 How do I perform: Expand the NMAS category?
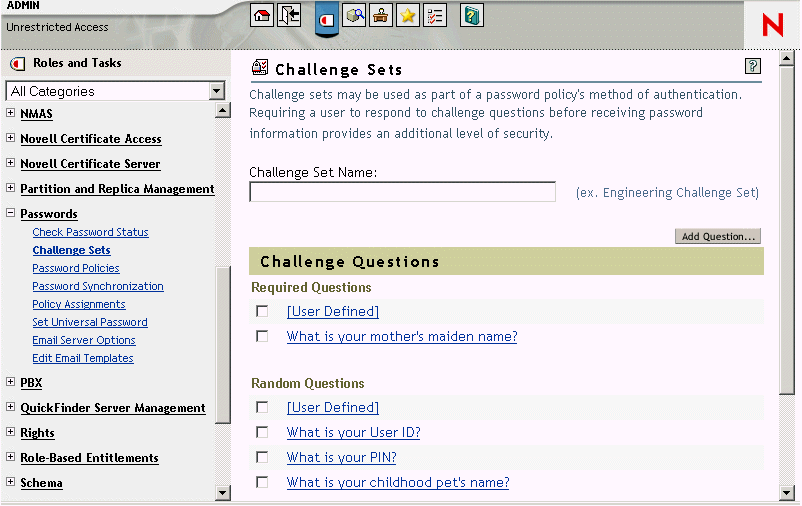coord(11,113)
